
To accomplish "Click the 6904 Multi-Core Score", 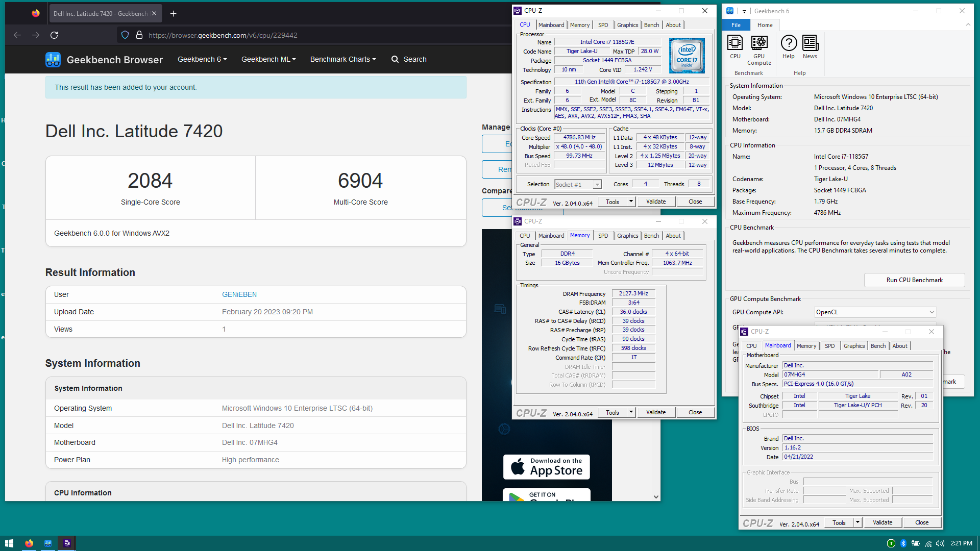I will 360,181.
